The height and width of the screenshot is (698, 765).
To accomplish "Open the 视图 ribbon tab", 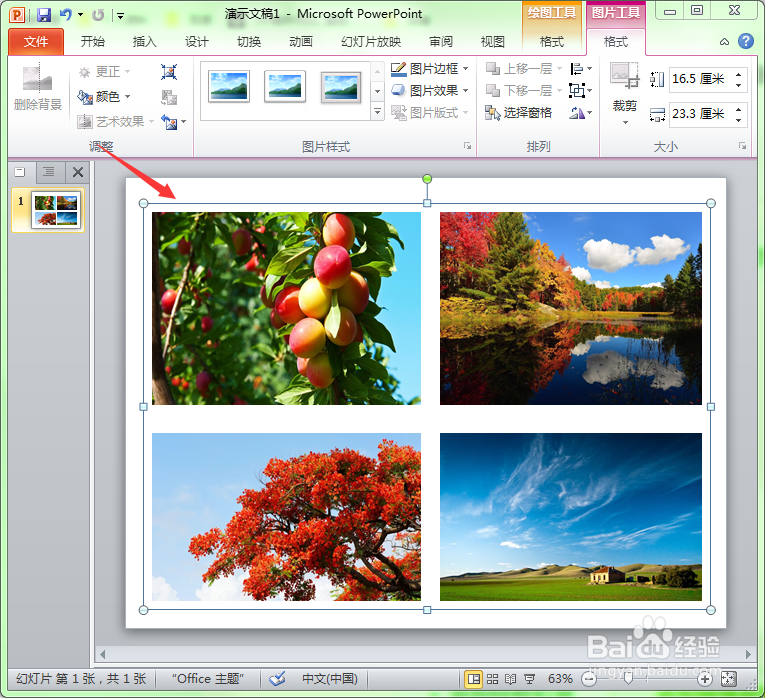I will point(492,42).
